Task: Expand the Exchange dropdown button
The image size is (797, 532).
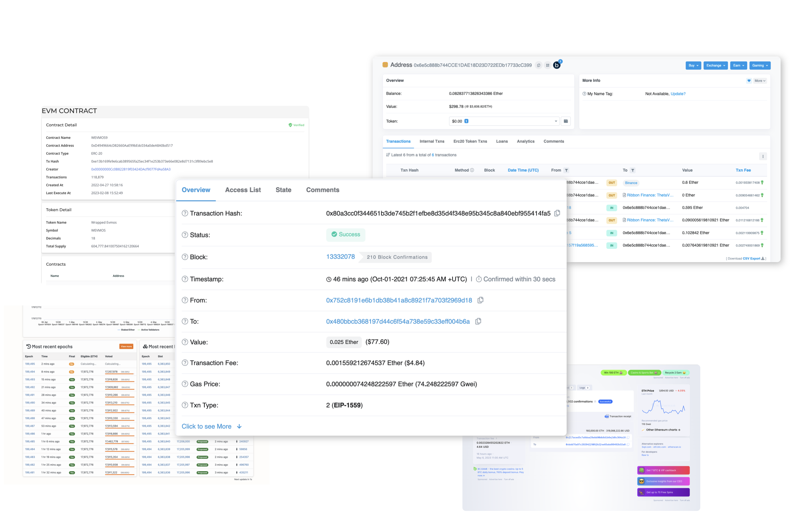Action: point(716,66)
